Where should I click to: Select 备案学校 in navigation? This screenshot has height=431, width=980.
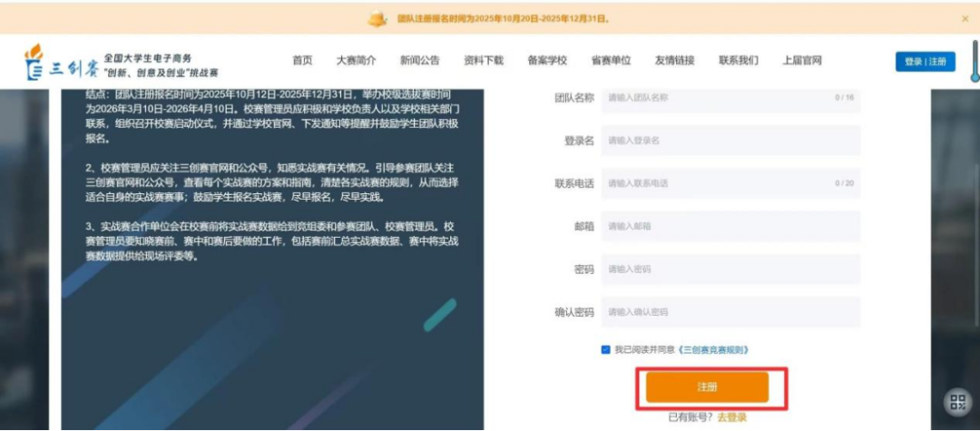click(547, 61)
